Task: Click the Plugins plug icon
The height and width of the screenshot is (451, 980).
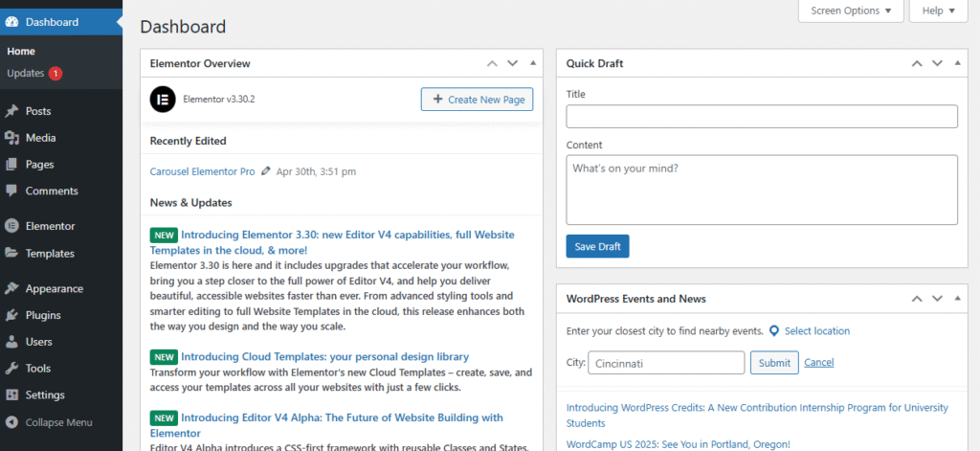Action: point(11,315)
